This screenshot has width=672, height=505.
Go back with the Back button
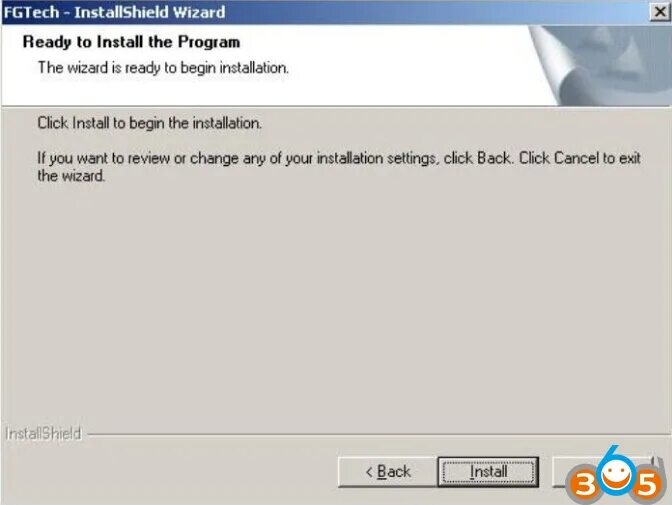tap(387, 472)
